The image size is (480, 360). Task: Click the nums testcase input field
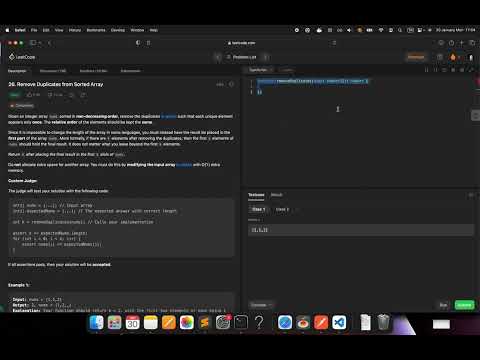pyautogui.click(x=361, y=230)
